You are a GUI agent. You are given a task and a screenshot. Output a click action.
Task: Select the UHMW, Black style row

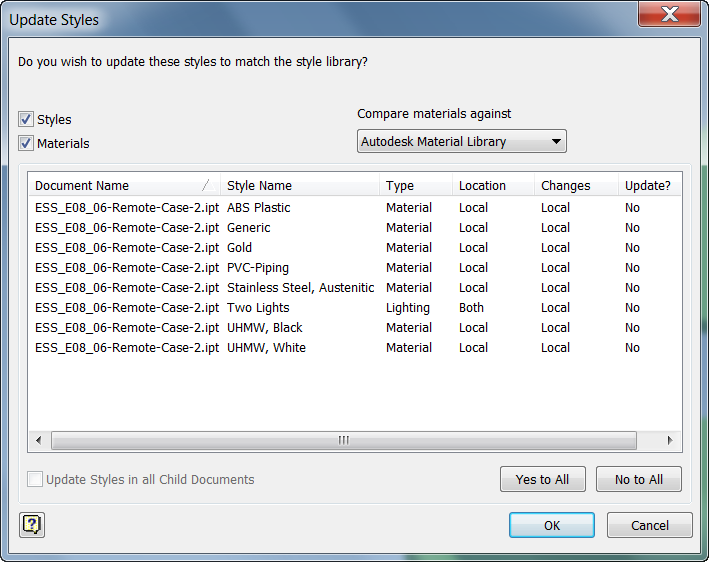pos(355,327)
